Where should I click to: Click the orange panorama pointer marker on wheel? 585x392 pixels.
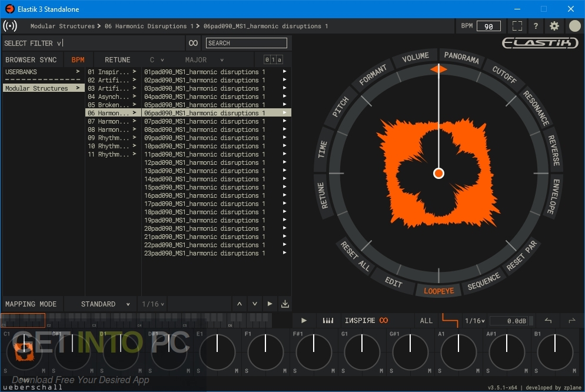tap(439, 69)
